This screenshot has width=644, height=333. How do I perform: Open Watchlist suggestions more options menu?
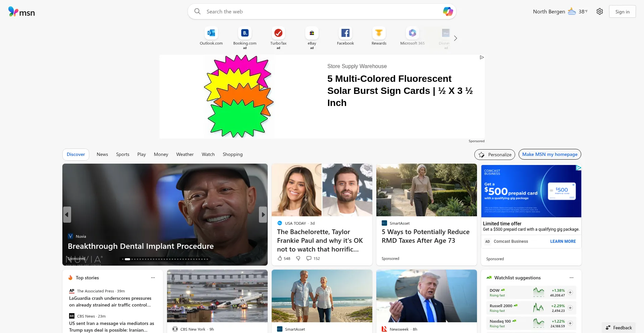(572, 278)
